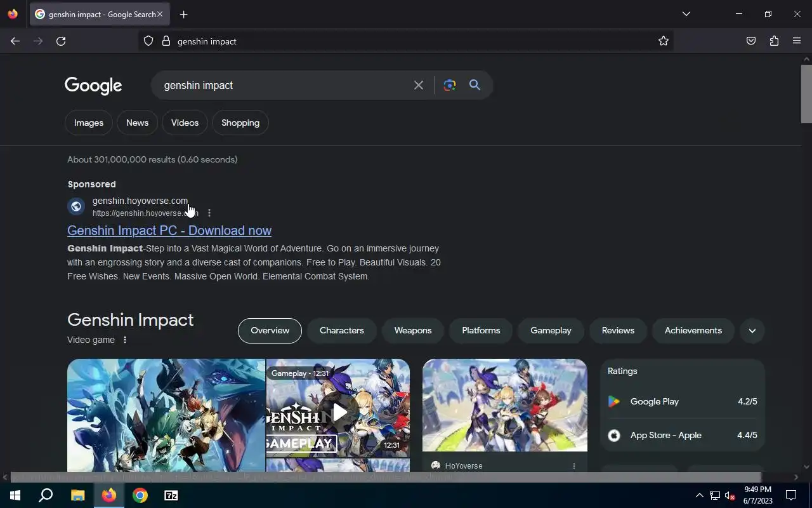Open Genshin Impact PC - Download now link
Image resolution: width=812 pixels, height=508 pixels.
click(x=169, y=231)
